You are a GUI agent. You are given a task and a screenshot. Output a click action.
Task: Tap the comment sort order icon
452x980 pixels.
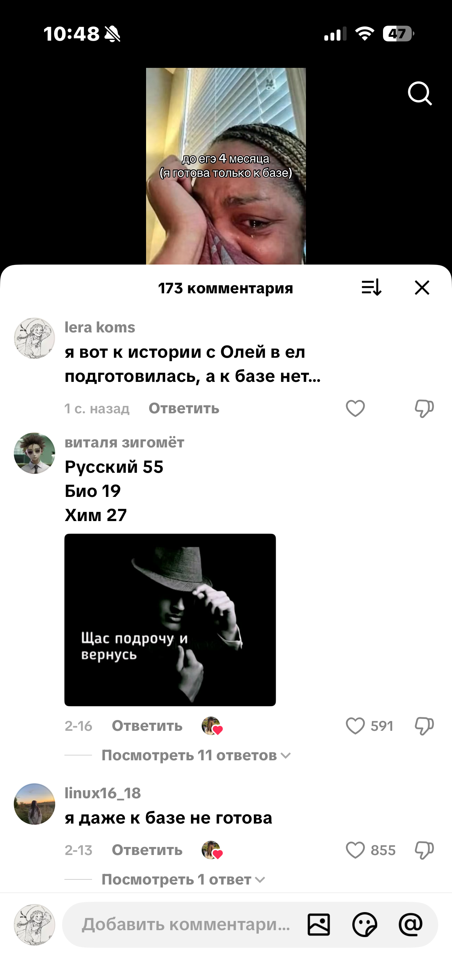[371, 287]
